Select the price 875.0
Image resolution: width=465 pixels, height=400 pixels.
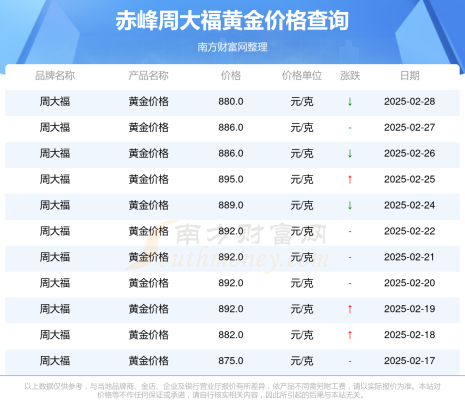click(x=231, y=361)
